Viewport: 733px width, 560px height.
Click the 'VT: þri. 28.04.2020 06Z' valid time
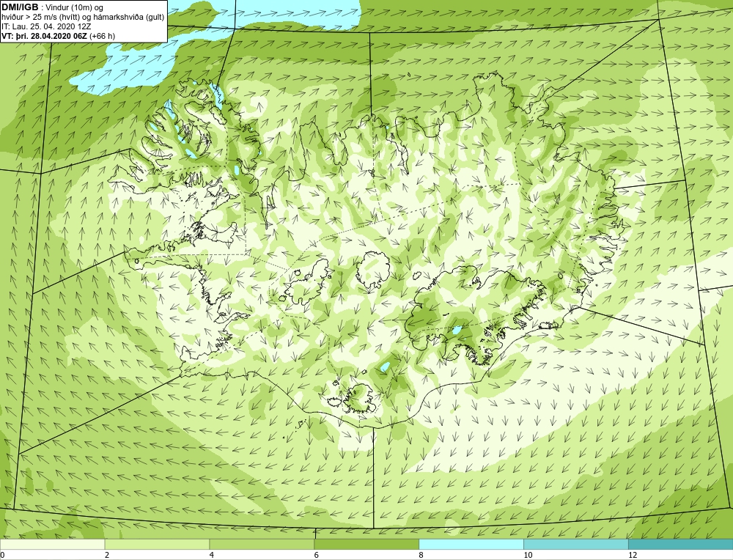pyautogui.click(x=45, y=36)
